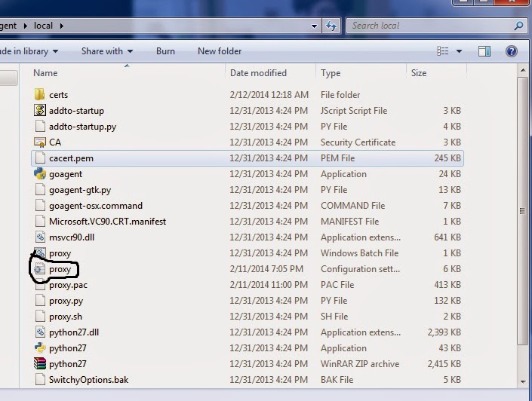532x401 pixels.
Task: Sort by the Type column header
Action: pos(331,73)
